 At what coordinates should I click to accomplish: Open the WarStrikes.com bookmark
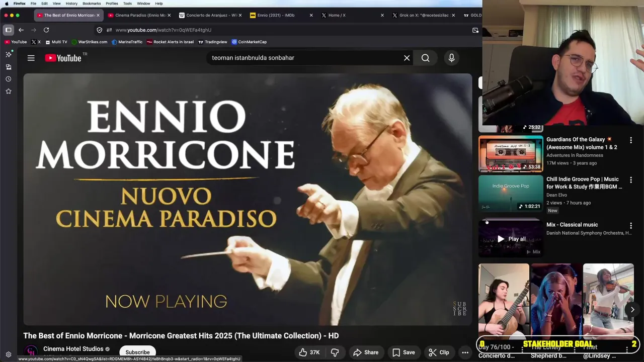(x=90, y=42)
